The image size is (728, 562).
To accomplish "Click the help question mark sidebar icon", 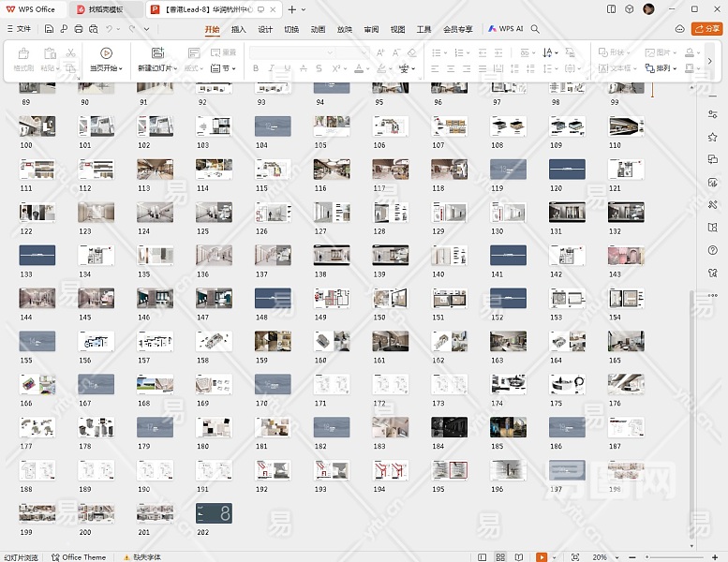I will (x=713, y=249).
